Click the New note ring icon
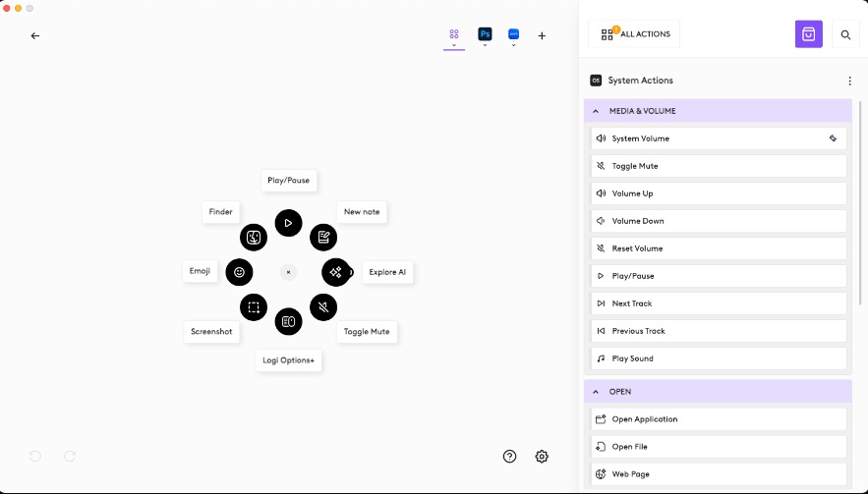Image resolution: width=868 pixels, height=494 pixels. (x=323, y=237)
